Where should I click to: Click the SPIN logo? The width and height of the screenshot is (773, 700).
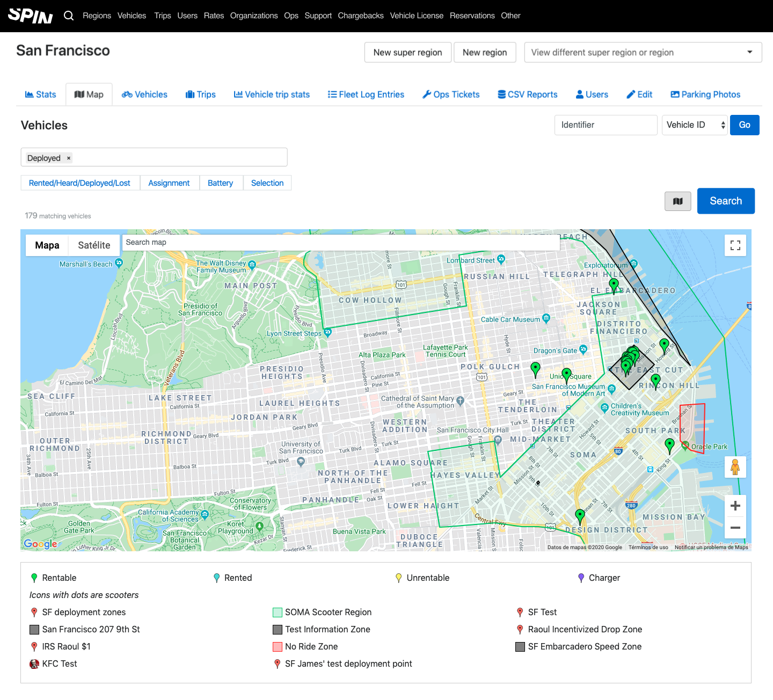point(31,16)
